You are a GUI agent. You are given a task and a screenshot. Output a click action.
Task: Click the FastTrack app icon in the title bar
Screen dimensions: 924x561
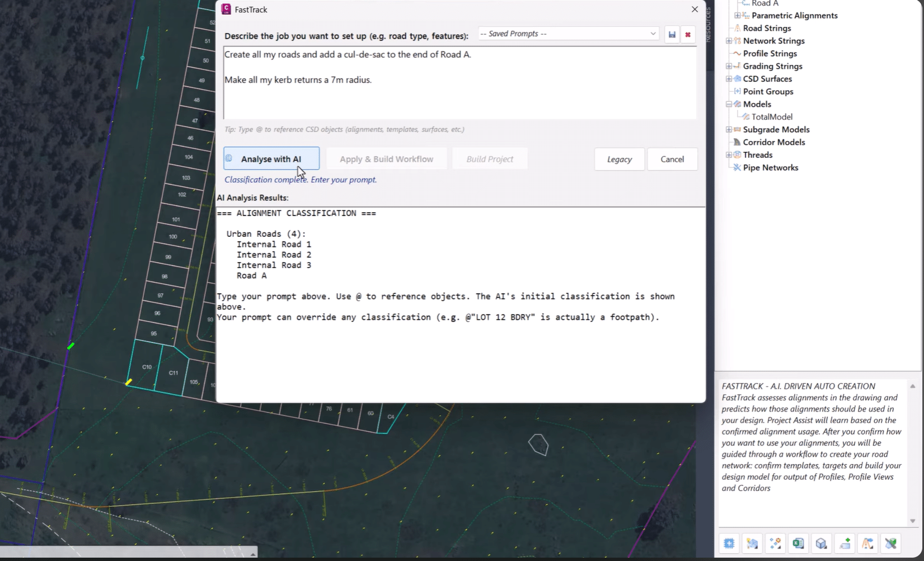[226, 9]
